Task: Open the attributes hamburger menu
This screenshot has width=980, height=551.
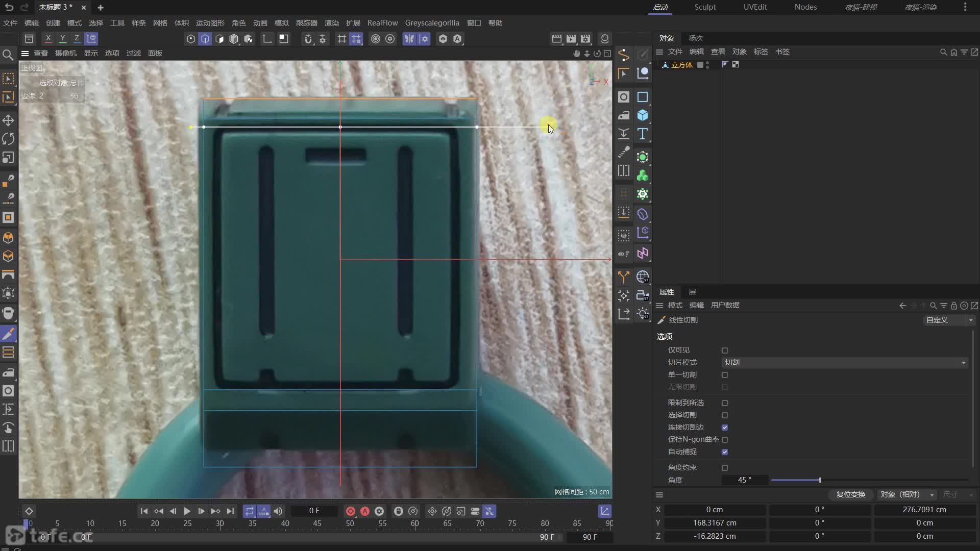Action: [x=659, y=305]
